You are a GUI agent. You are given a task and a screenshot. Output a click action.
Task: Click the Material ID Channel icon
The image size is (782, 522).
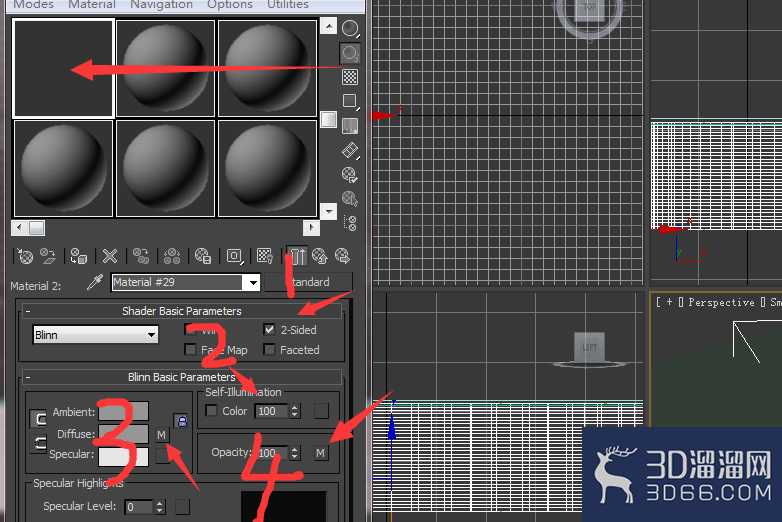pos(234,256)
